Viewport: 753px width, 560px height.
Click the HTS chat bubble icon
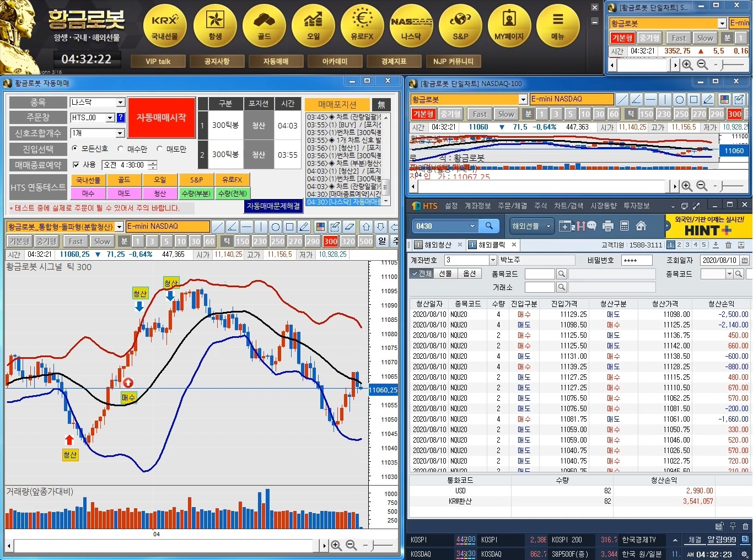[x=591, y=226]
